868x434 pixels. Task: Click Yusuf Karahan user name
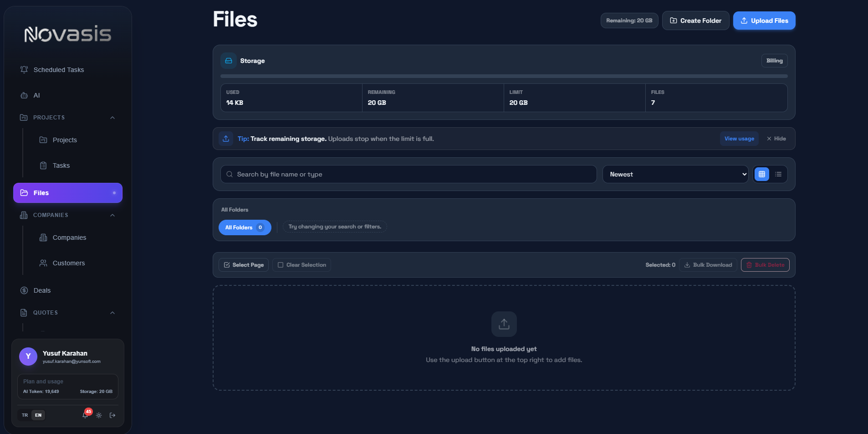coord(65,353)
